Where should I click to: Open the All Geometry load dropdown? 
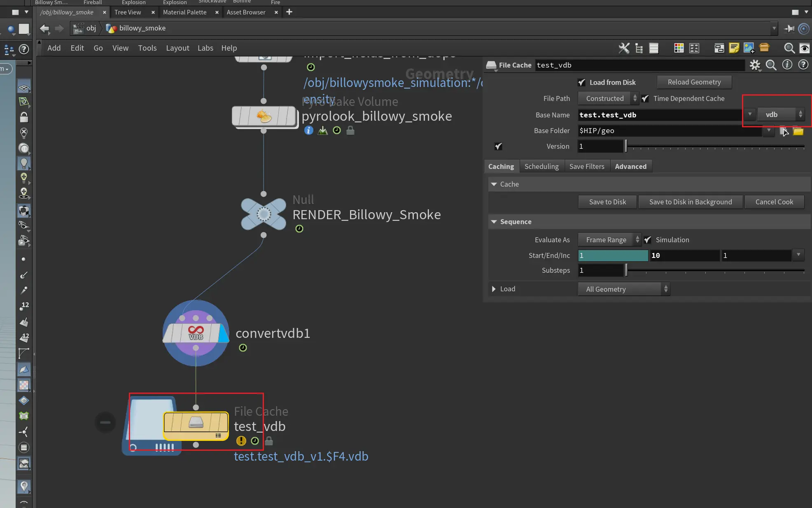click(x=624, y=289)
